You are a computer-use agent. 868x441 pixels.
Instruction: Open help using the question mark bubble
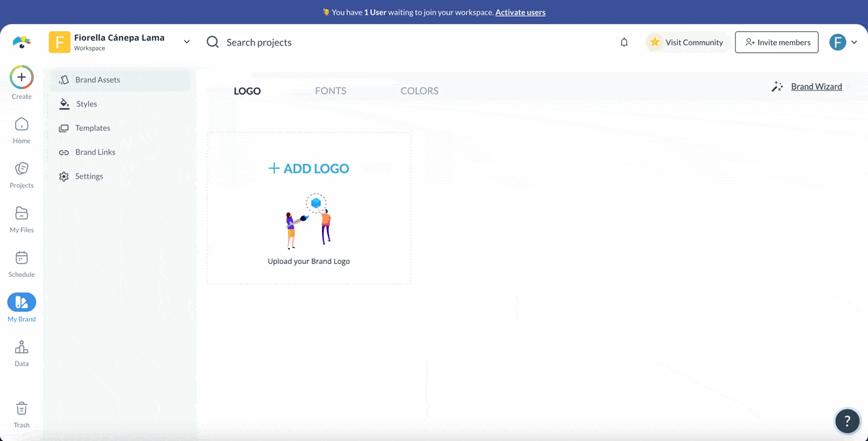847,421
